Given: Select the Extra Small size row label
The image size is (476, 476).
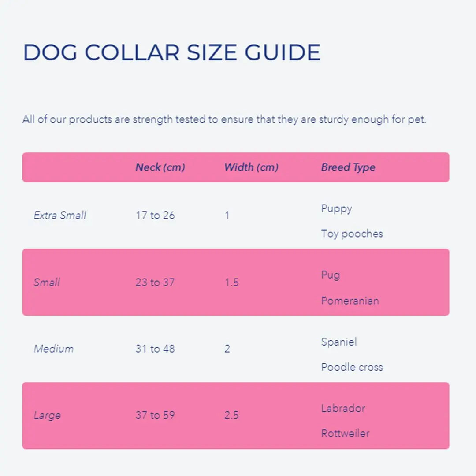Looking at the screenshot, I should pyautogui.click(x=60, y=216).
